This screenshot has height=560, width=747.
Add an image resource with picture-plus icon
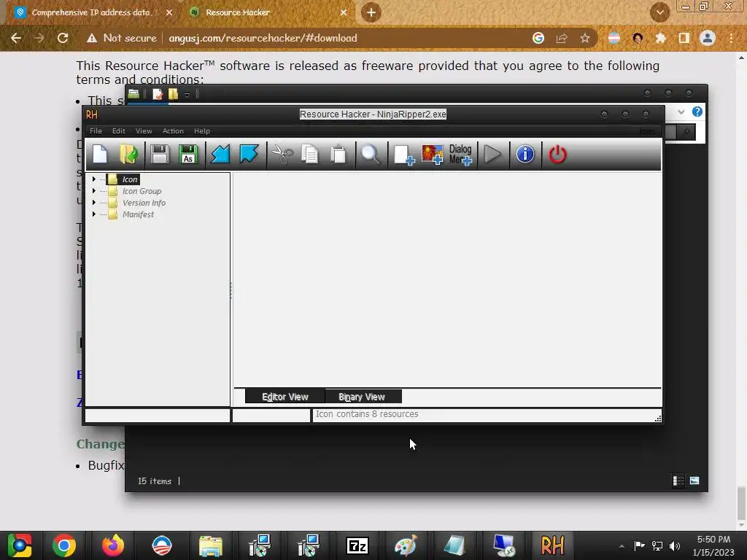click(433, 155)
